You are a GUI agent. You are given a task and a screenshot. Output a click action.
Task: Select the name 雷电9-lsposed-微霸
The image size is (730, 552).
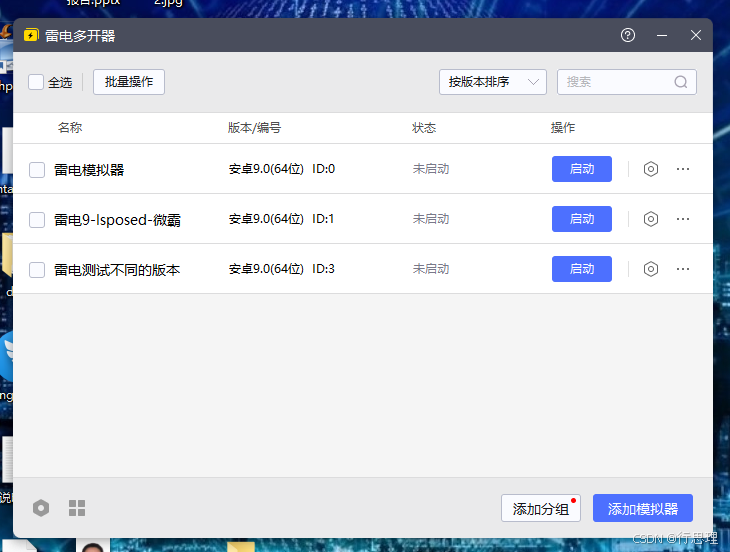pyautogui.click(x=117, y=220)
